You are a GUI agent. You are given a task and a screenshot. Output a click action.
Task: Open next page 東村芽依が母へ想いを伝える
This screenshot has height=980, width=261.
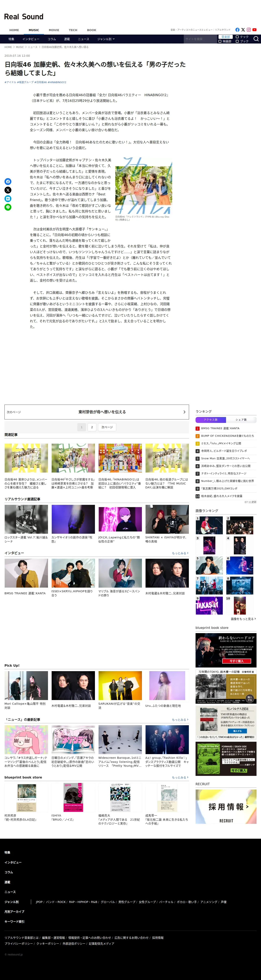click(97, 412)
